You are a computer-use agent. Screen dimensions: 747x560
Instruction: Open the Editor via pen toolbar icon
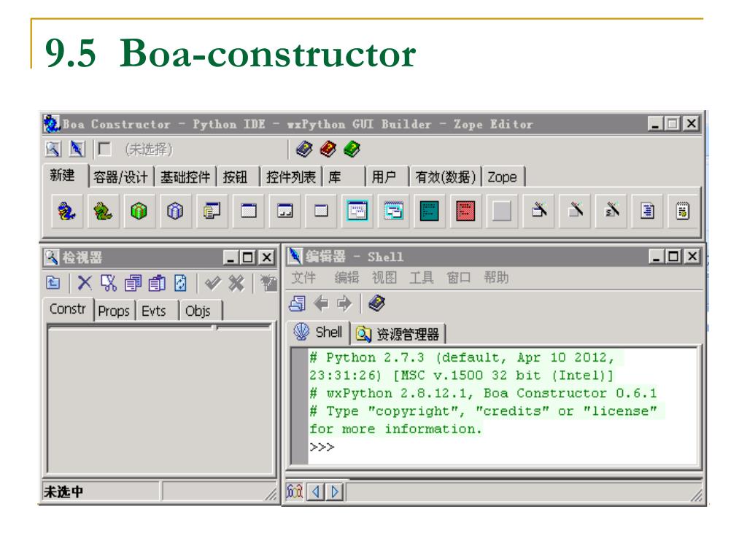tap(76, 149)
